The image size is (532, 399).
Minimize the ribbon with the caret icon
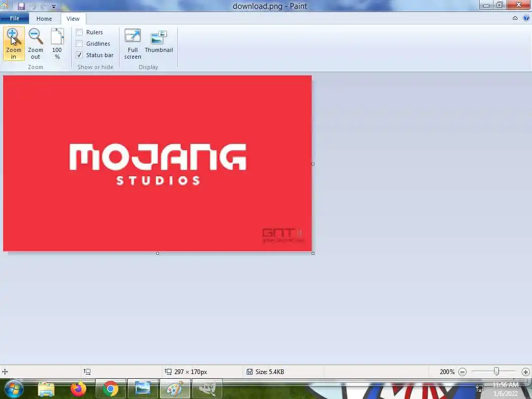coord(515,18)
